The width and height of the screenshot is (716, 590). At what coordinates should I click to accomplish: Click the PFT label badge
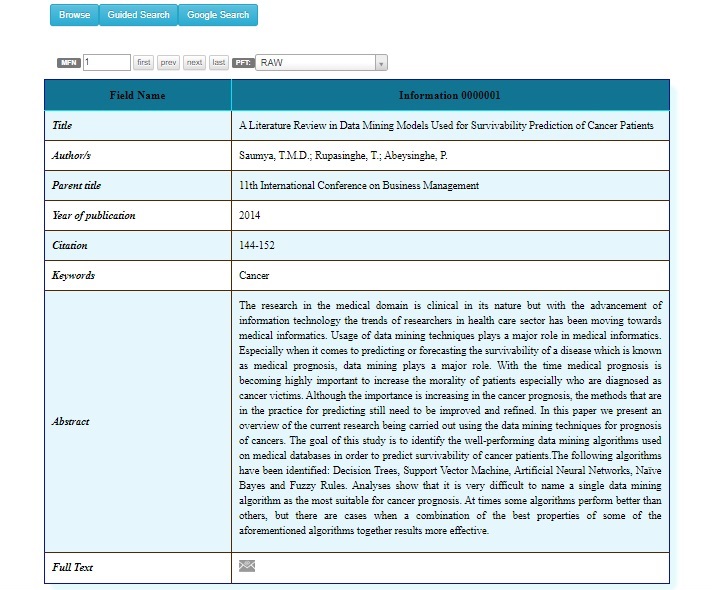243,62
